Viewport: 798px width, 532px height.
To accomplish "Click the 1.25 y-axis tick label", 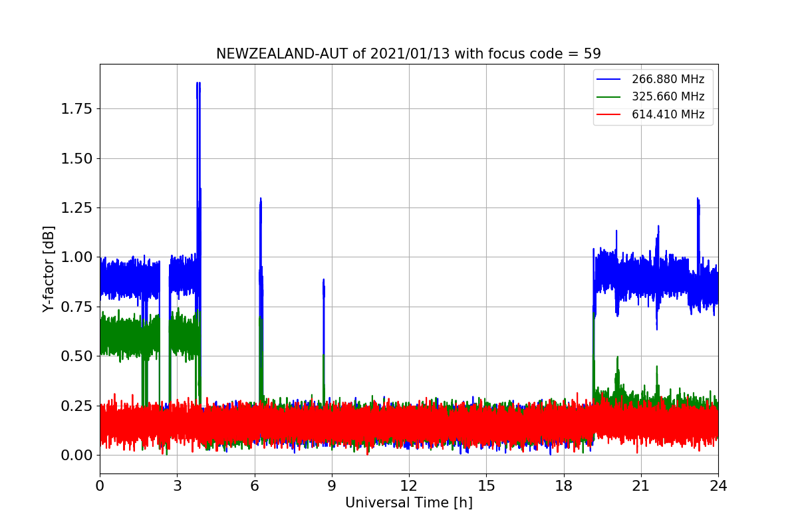I will (x=76, y=207).
